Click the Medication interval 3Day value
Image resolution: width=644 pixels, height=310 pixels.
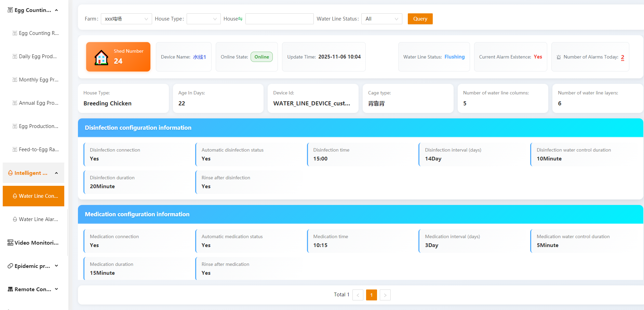tap(431, 245)
